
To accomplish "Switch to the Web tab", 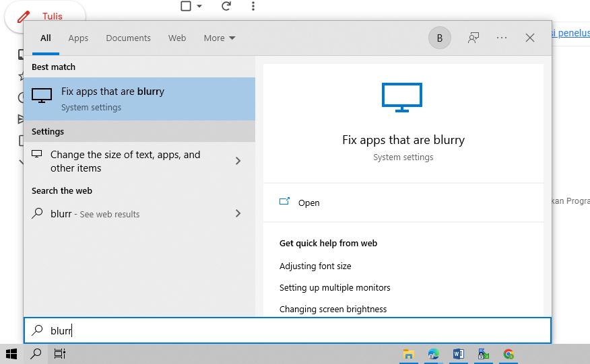I will (177, 38).
